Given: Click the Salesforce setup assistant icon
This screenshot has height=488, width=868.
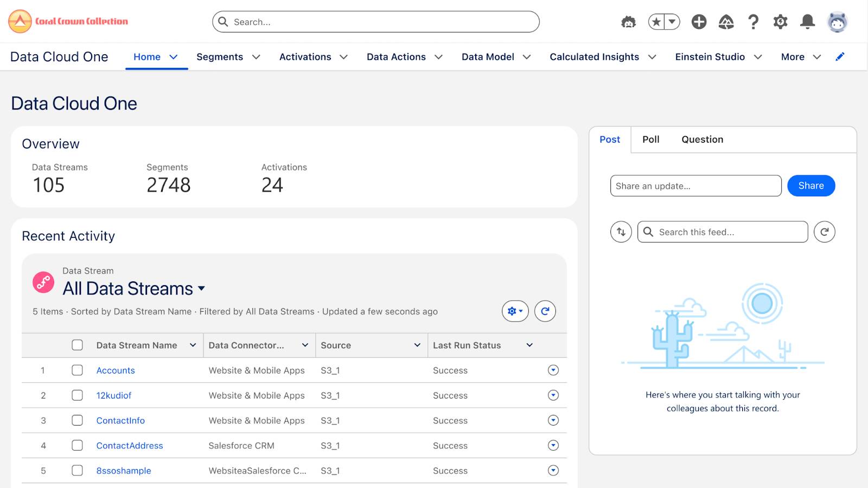Looking at the screenshot, I should pyautogui.click(x=726, y=22).
